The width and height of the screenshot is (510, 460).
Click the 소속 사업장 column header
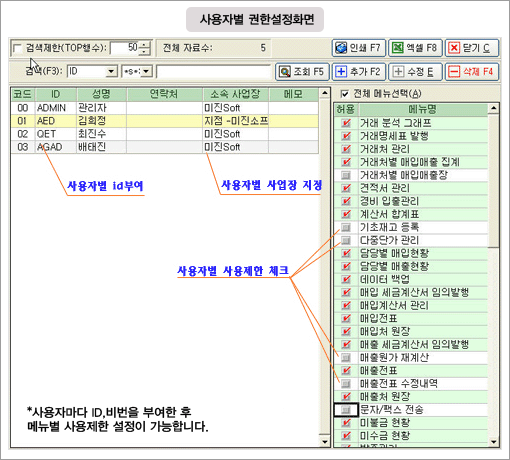[x=235, y=94]
